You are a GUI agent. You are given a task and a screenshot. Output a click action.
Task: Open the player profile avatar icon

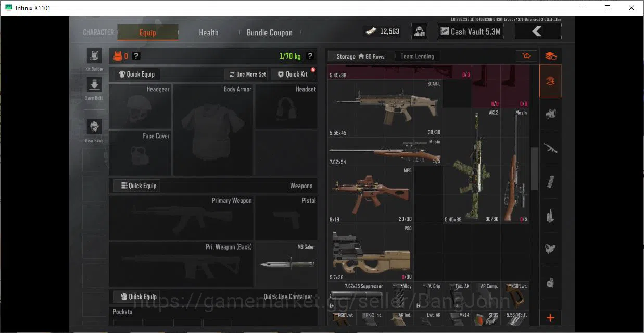coord(420,31)
